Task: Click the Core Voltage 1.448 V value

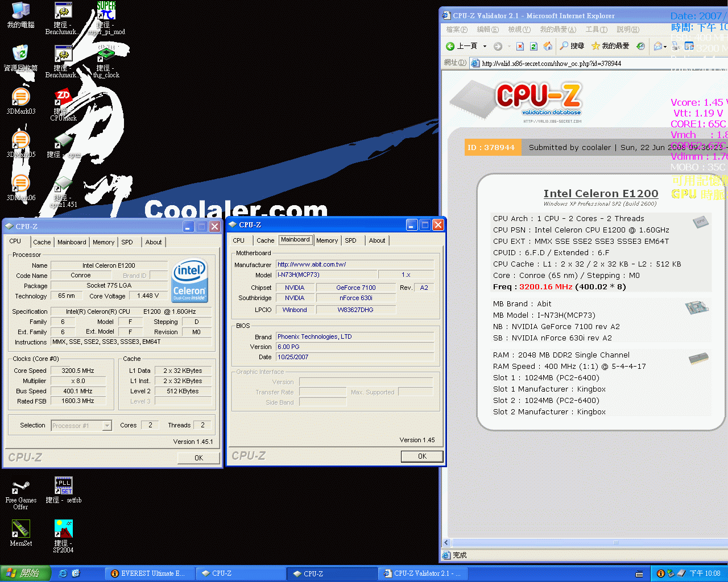Action: click(148, 296)
